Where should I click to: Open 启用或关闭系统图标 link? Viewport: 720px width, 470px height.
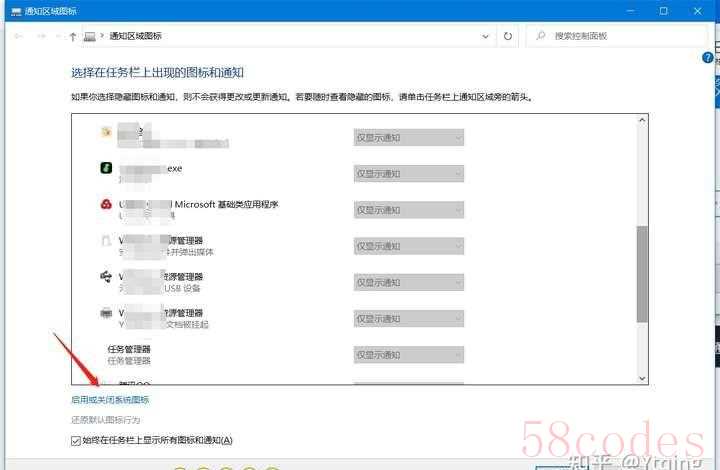110,400
